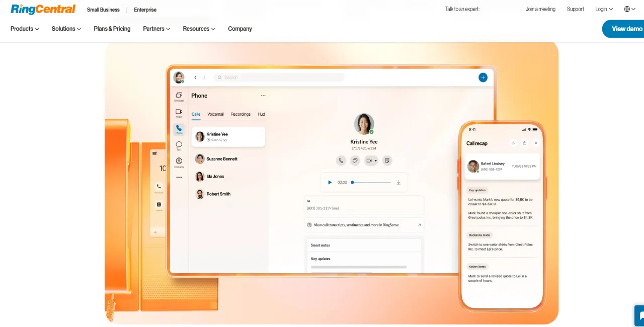Click the blue plus button
This screenshot has height=327, width=644.
[483, 77]
